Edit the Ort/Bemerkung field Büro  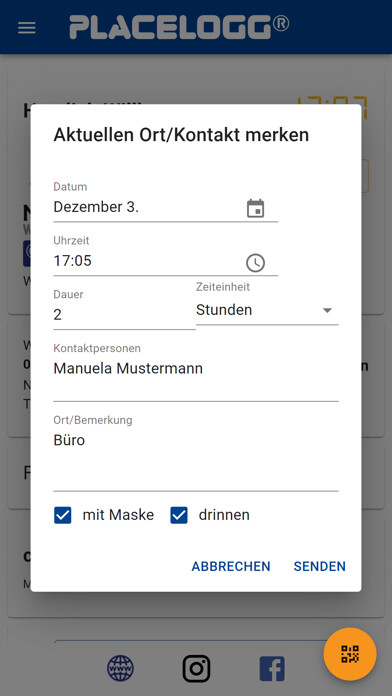196,459
